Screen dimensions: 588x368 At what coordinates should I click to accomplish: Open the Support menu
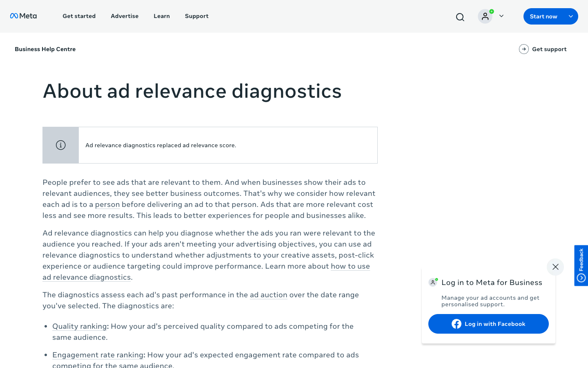point(196,16)
